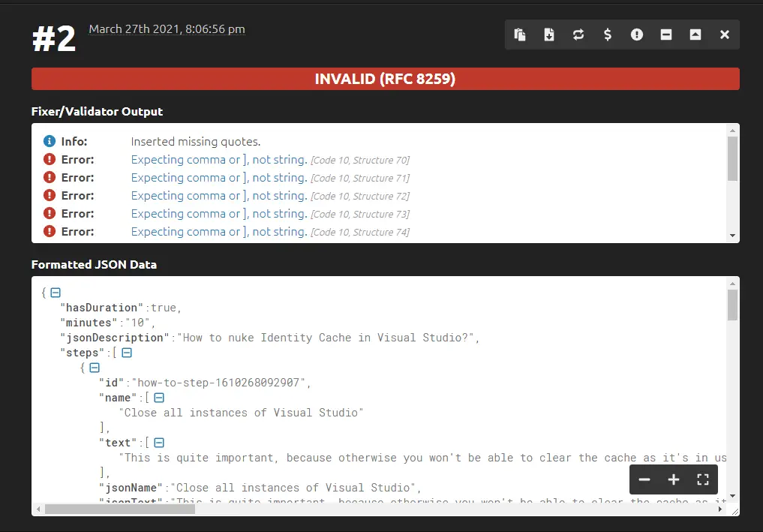
Task: Toggle fullscreen view of JSON data
Action: tap(703, 479)
